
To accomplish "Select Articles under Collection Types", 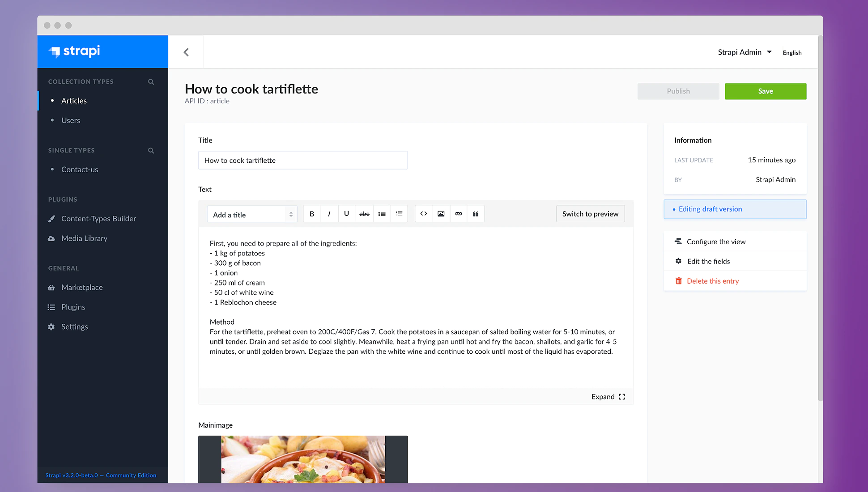I will click(x=74, y=100).
